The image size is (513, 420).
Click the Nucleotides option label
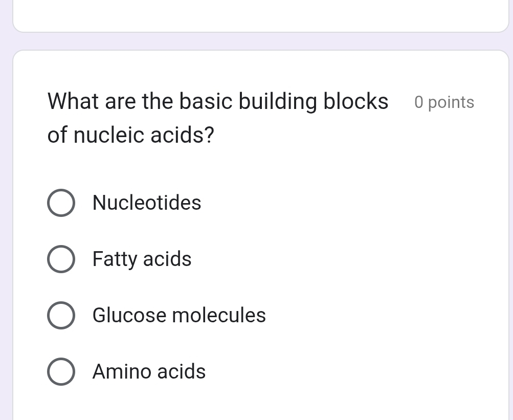146,203
